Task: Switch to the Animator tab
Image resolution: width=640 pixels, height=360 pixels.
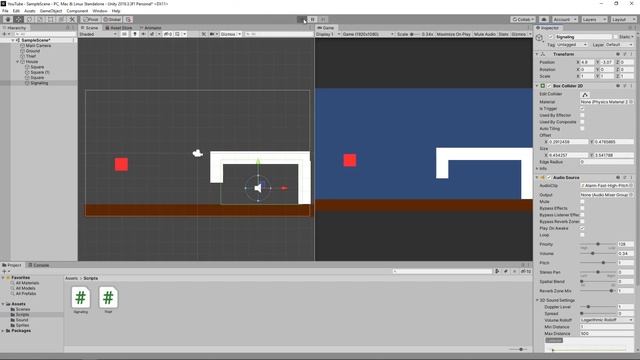Action: 151,28
